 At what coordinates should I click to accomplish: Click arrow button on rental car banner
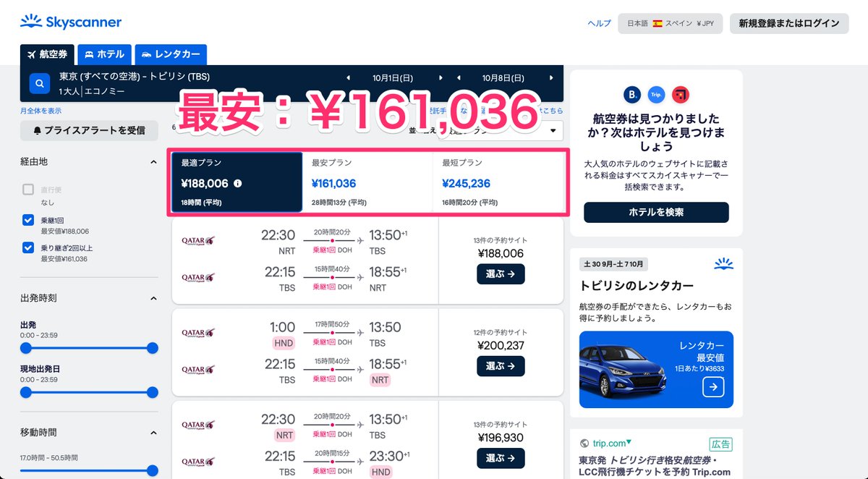coord(712,387)
